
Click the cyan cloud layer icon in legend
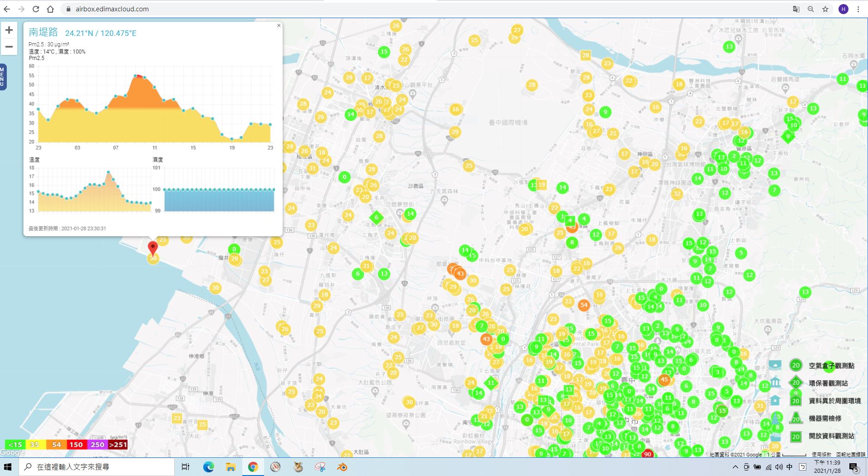pos(775,365)
